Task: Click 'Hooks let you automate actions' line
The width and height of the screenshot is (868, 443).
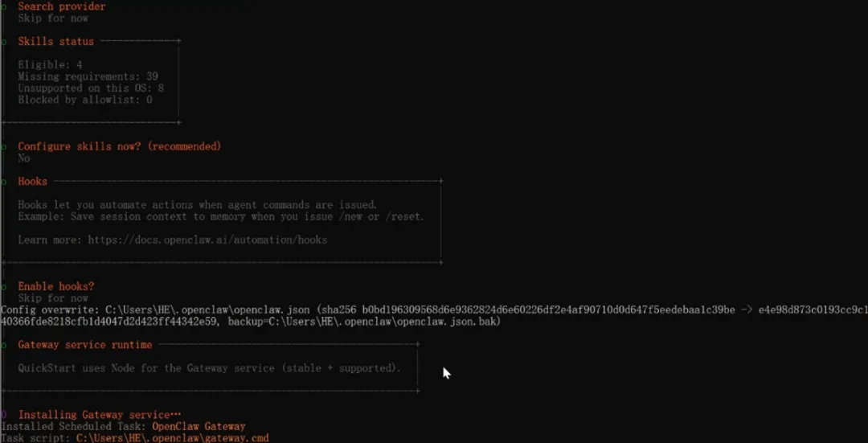Action: pos(198,205)
